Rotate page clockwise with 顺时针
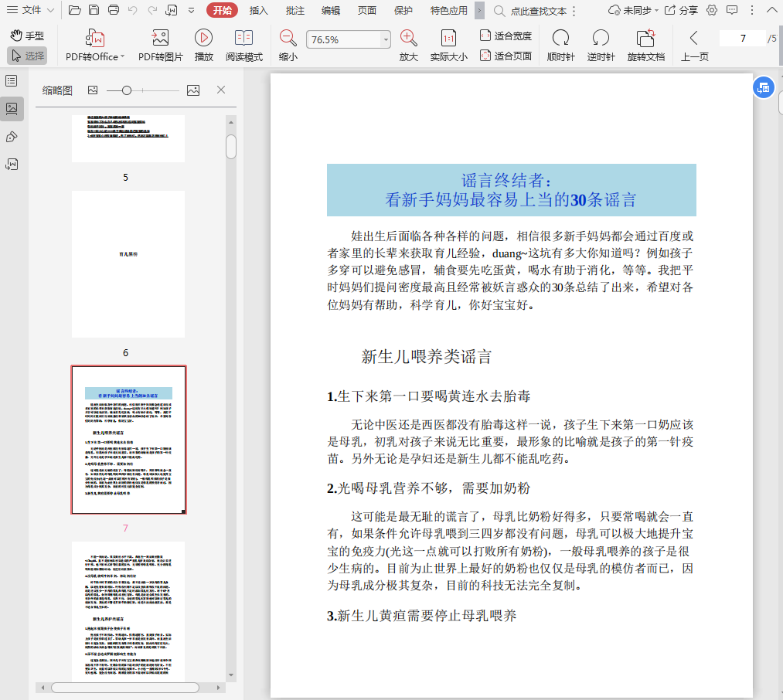 click(x=561, y=39)
